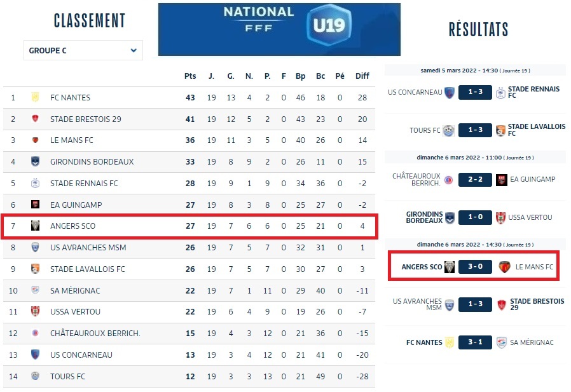Open the Angers SCO 3-0 score

tap(475, 267)
